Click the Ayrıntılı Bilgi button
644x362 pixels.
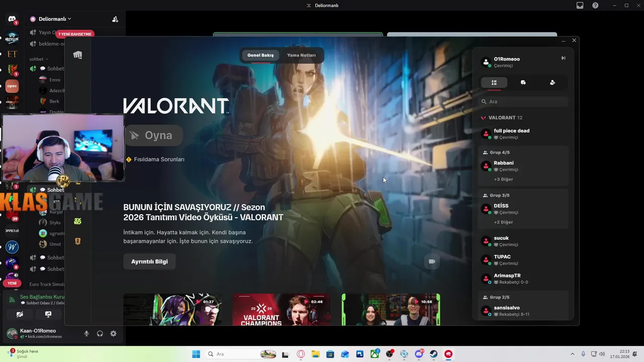tap(149, 261)
